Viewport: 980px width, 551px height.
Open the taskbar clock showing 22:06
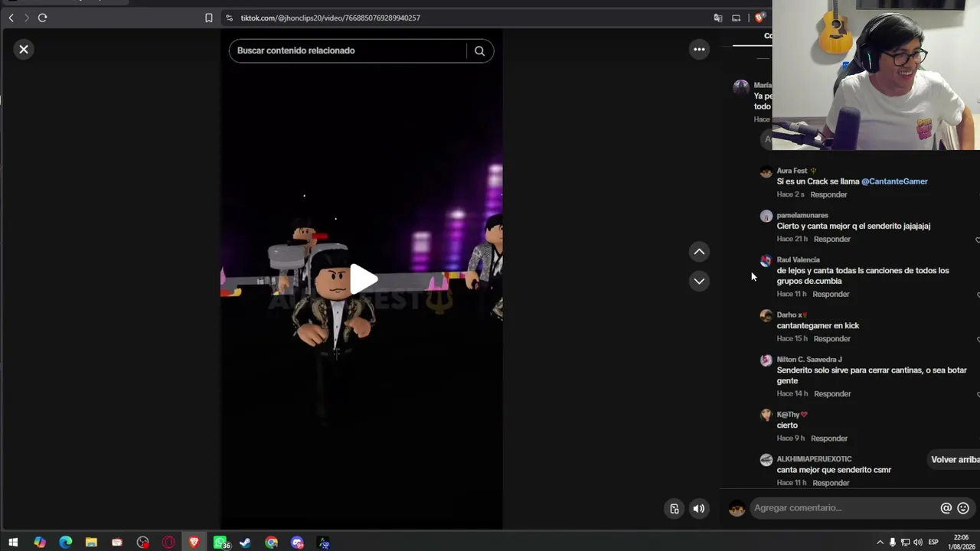coord(962,543)
